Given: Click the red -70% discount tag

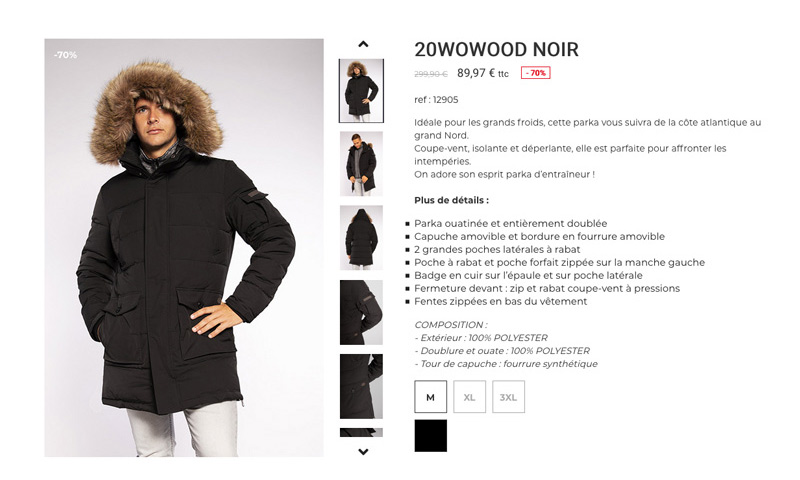Looking at the screenshot, I should click(535, 73).
